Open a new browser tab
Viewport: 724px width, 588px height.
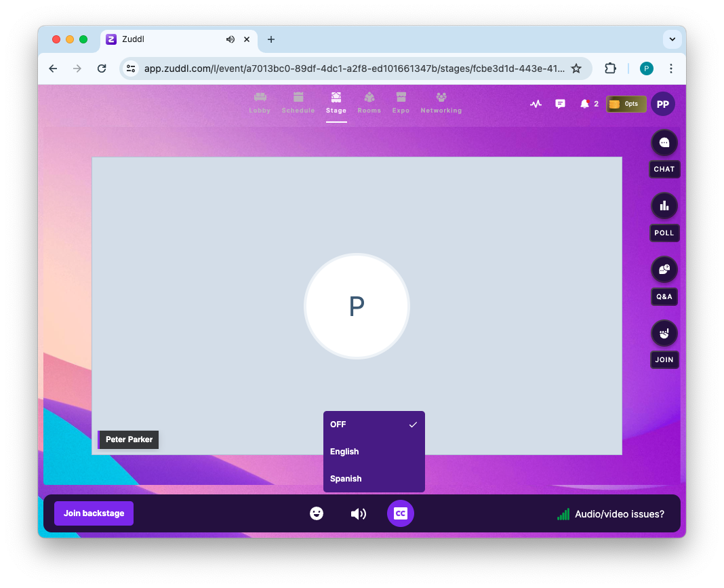tap(271, 39)
